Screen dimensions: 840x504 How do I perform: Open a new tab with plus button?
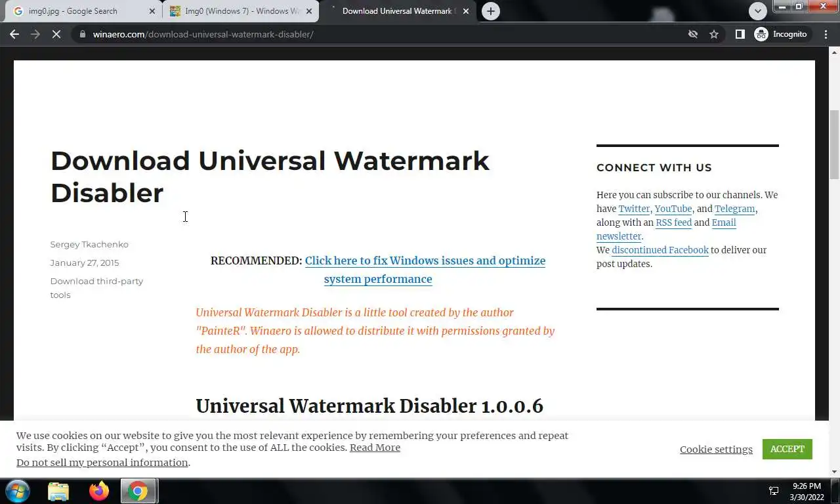click(x=490, y=11)
